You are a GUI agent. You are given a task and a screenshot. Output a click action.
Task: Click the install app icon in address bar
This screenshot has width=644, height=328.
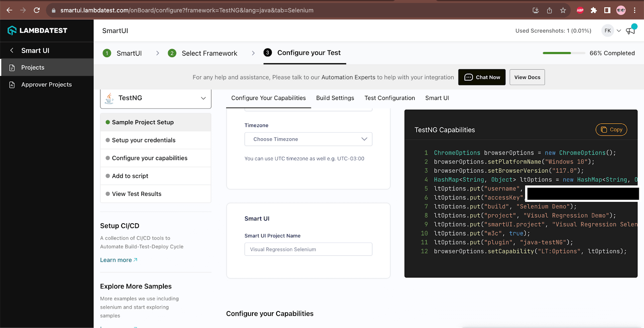pos(535,10)
